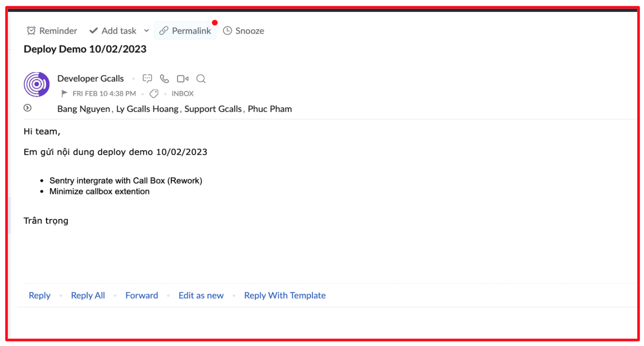Choose Reply With Template
The height and width of the screenshot is (346, 644).
[x=285, y=295]
